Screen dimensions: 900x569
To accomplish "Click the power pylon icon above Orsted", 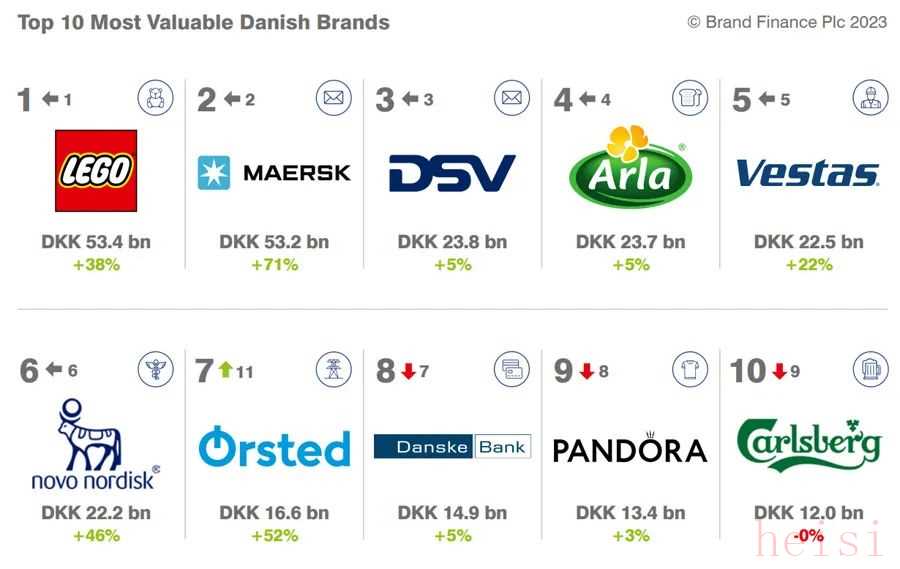I will point(334,369).
